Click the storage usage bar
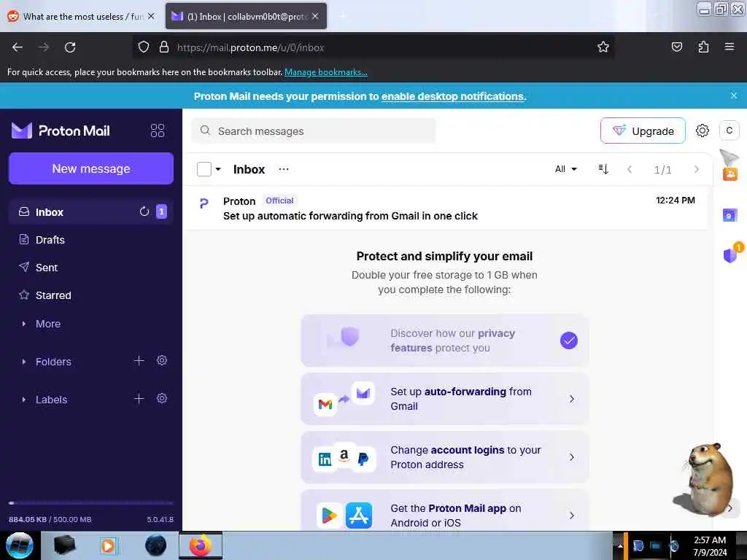The width and height of the screenshot is (747, 560). [x=91, y=503]
